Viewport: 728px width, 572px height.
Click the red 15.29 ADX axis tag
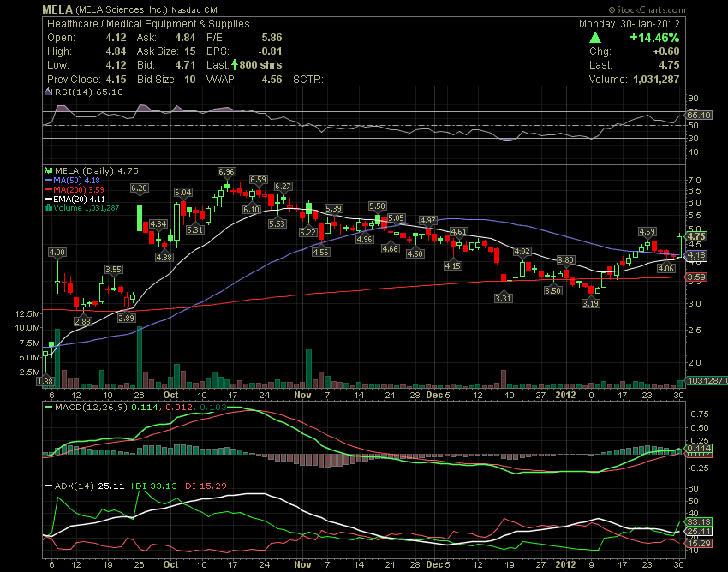click(699, 543)
